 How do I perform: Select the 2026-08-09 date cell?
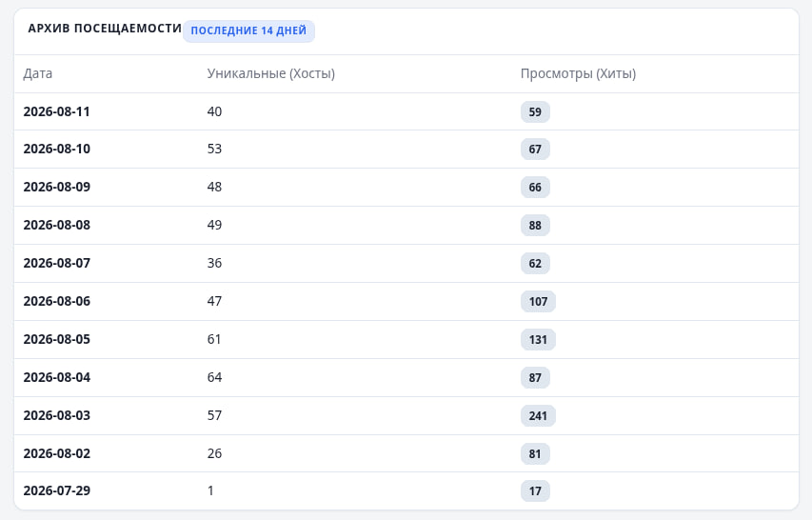[57, 187]
